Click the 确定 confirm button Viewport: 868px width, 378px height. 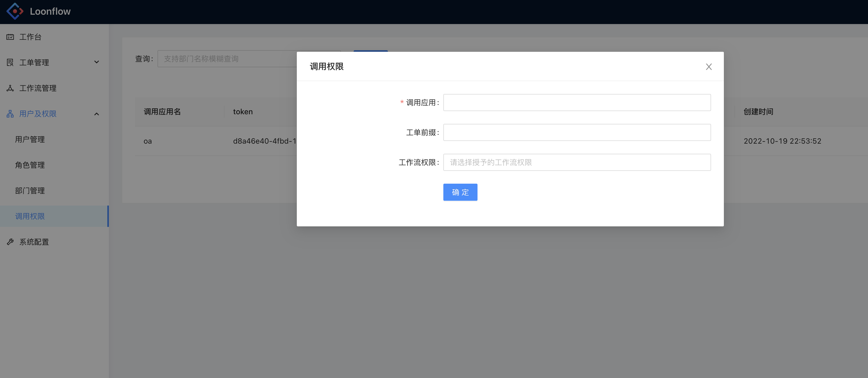460,192
